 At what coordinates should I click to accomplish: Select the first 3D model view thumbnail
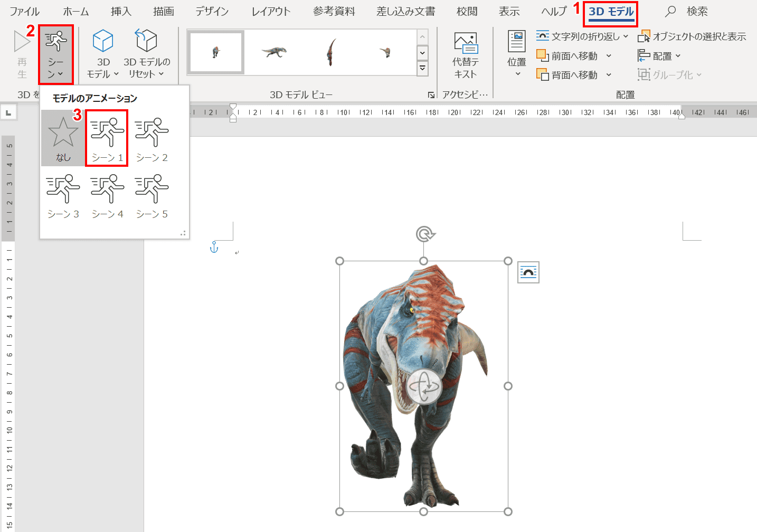tap(216, 52)
